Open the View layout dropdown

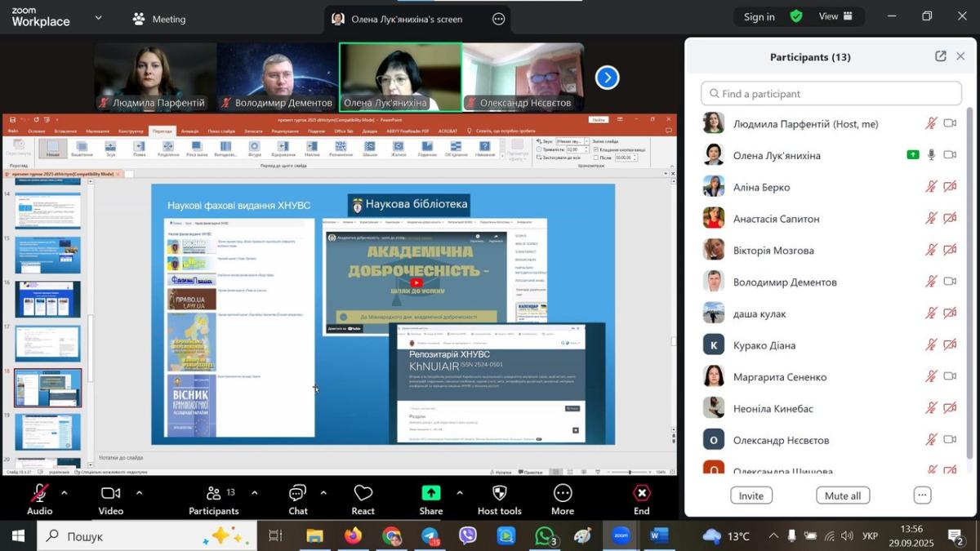click(x=835, y=16)
